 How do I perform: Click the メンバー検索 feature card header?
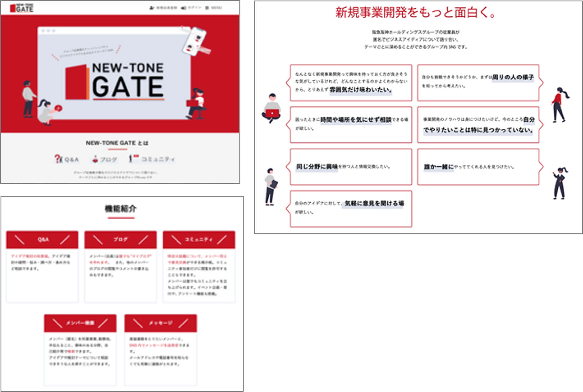(x=80, y=323)
